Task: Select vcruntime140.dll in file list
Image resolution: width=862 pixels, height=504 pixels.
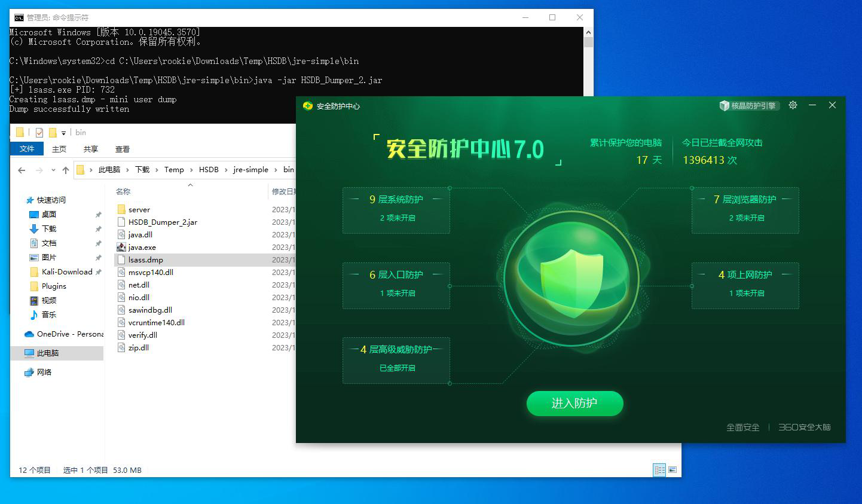Action: pyautogui.click(x=157, y=322)
